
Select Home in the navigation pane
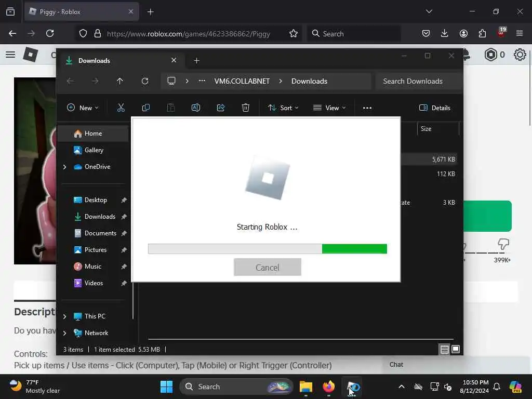click(x=94, y=134)
